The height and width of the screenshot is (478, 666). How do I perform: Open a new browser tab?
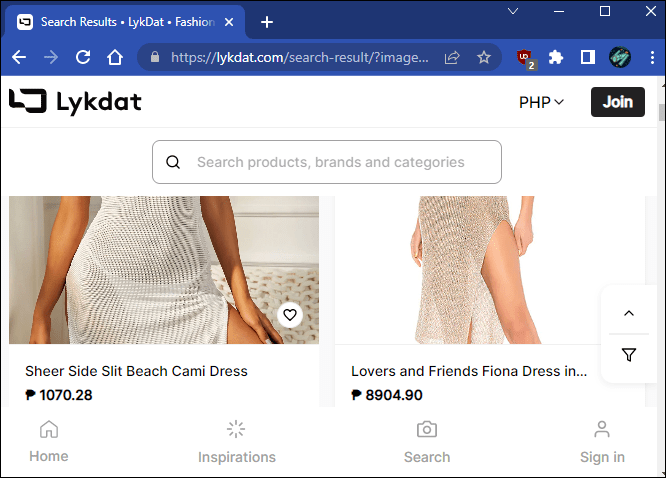point(267,22)
